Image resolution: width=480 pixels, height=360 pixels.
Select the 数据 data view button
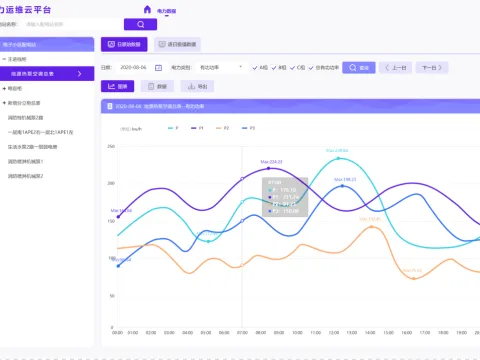click(x=157, y=86)
